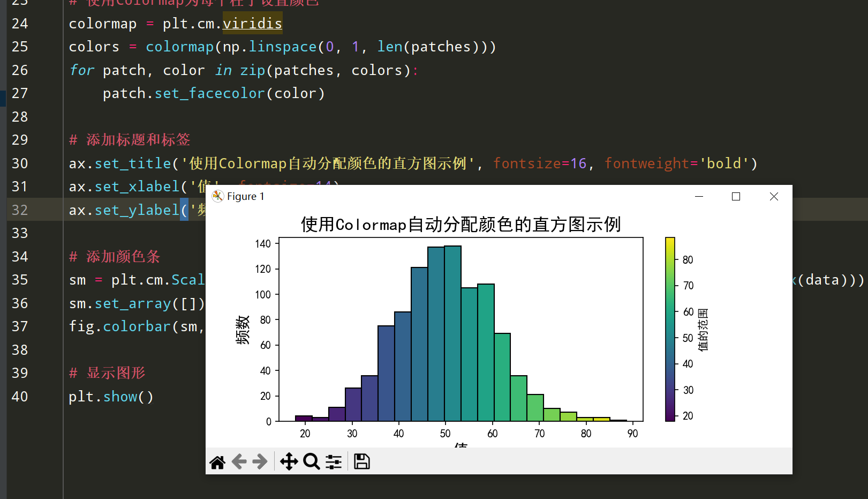Click line number 24 in editor gutter
This screenshot has width=868, height=499.
point(20,24)
